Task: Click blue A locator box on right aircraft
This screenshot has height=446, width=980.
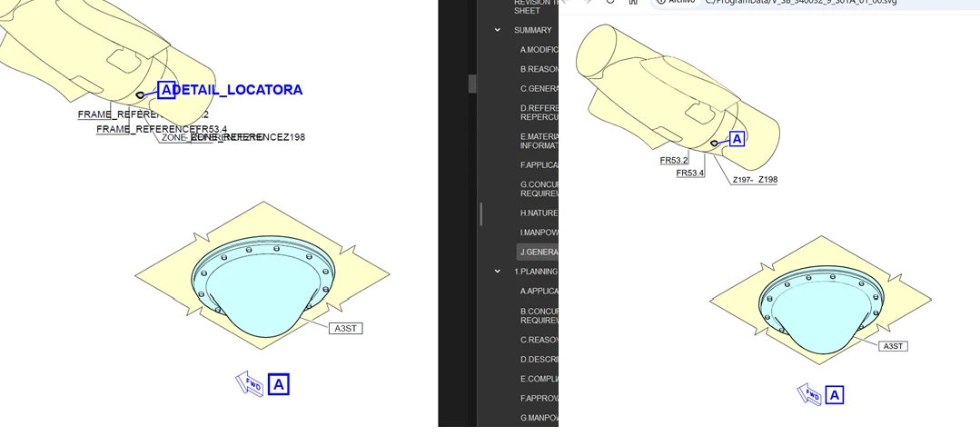Action: [x=737, y=139]
